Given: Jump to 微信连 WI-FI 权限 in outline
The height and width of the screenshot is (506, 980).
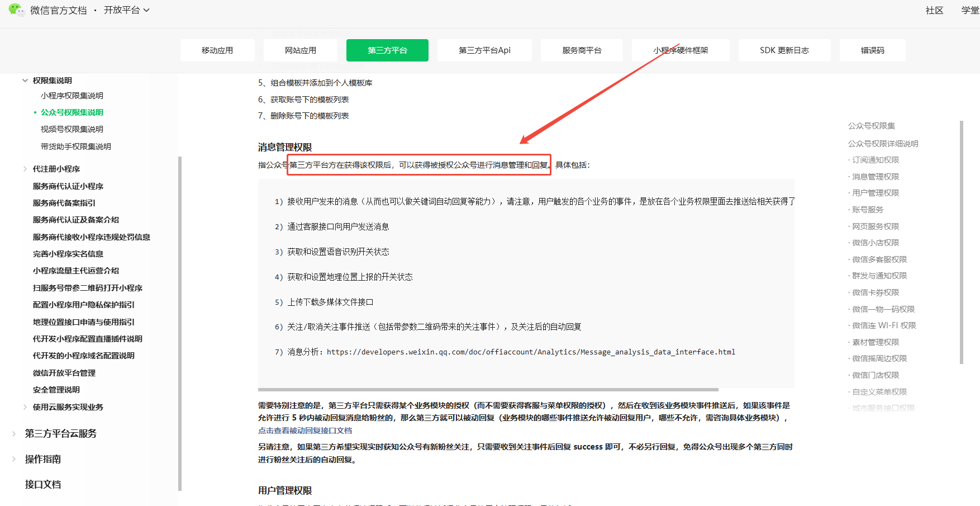Looking at the screenshot, I should 884,325.
